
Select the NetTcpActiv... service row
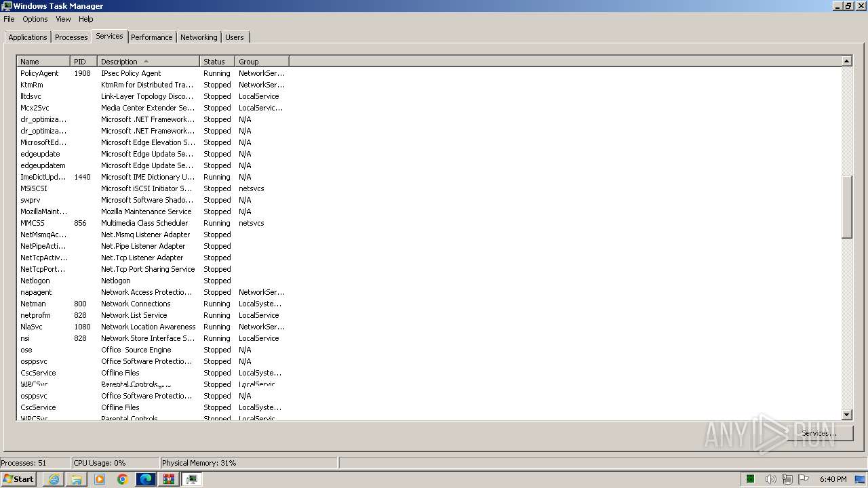(153, 258)
